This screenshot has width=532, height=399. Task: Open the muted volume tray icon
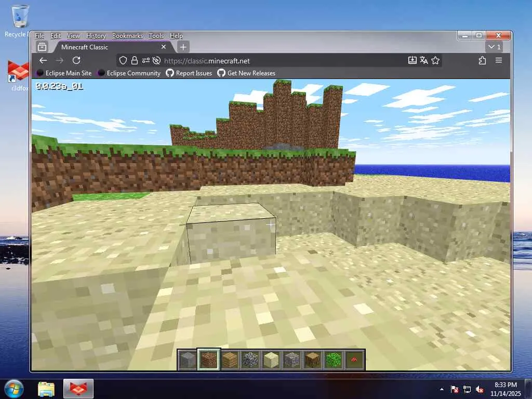(480, 389)
